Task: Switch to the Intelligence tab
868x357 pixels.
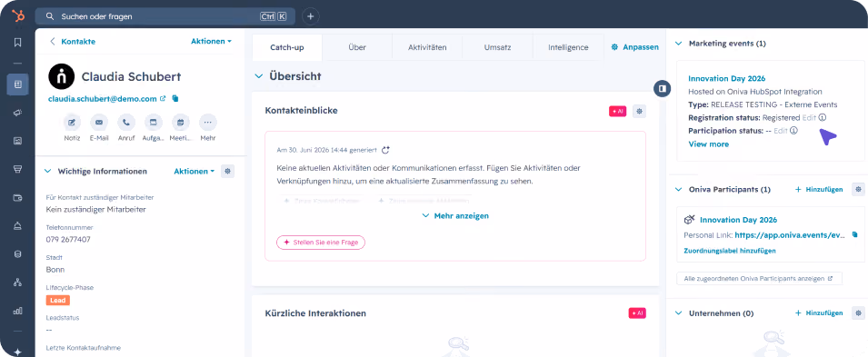Action: (568, 47)
